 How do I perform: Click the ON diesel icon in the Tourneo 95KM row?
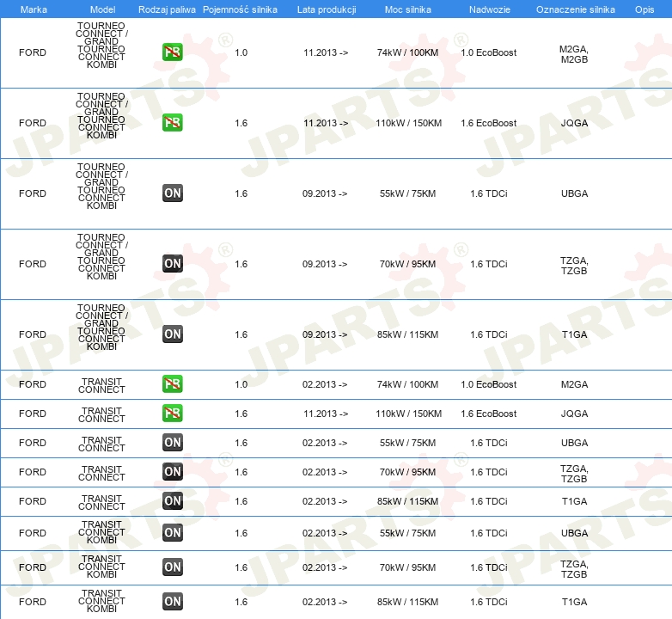172,264
